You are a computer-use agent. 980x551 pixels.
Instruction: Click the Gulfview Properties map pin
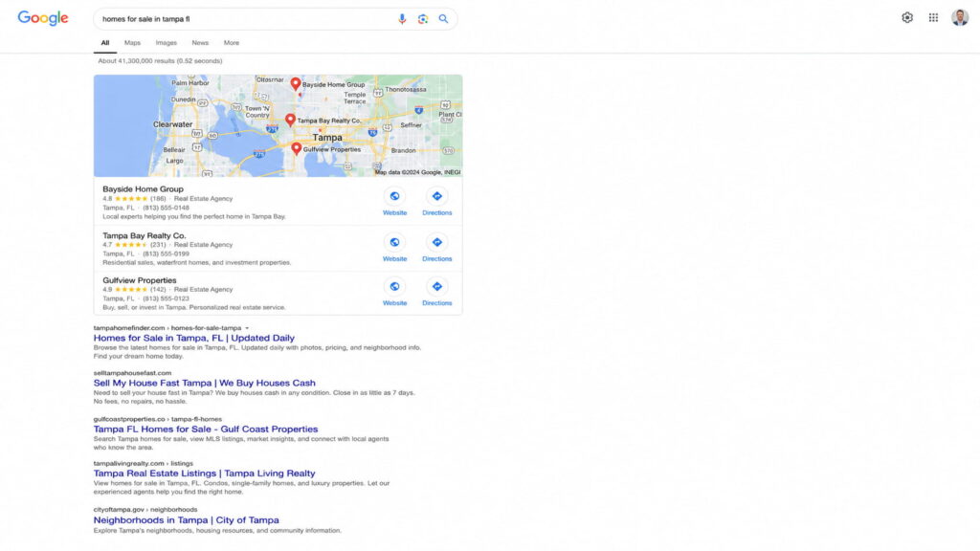point(297,148)
